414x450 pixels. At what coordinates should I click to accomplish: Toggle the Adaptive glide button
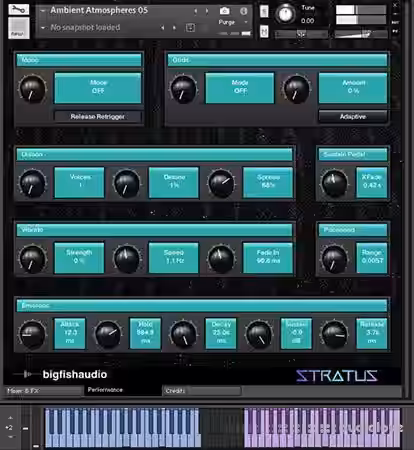click(x=353, y=116)
